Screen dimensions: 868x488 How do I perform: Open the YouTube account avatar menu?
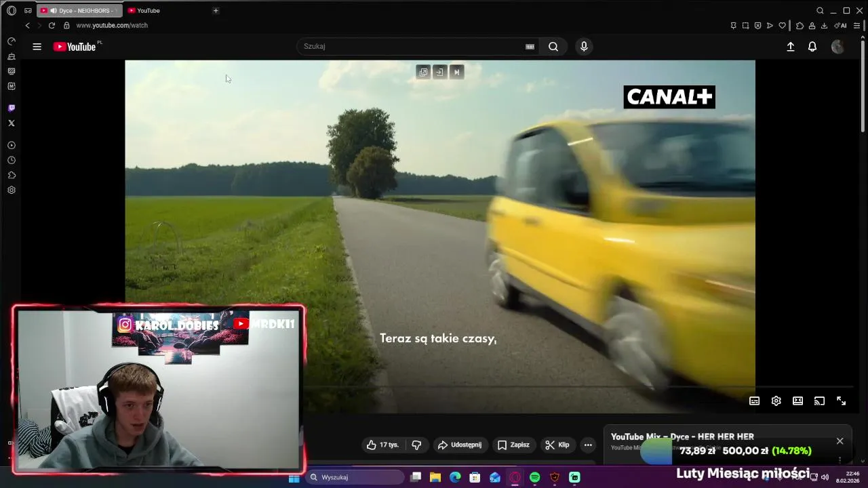[837, 47]
